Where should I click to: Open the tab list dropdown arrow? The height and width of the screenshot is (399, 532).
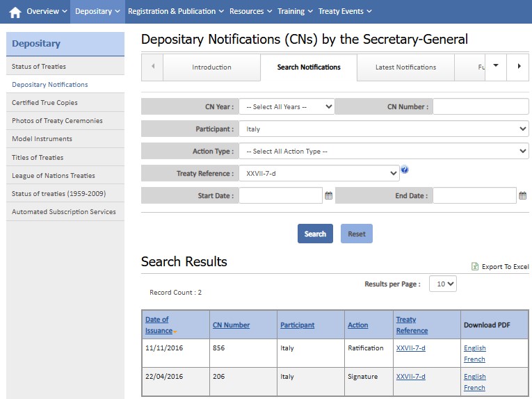coord(496,66)
